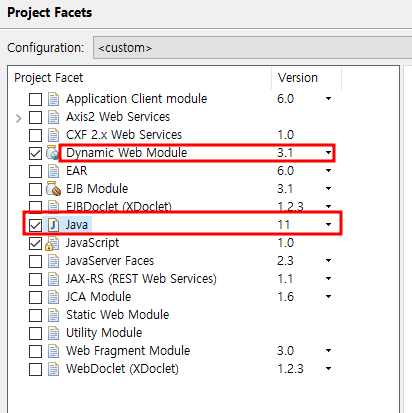The image size is (412, 413).
Task: Enable the Application Client module checkbox
Action: point(35,99)
